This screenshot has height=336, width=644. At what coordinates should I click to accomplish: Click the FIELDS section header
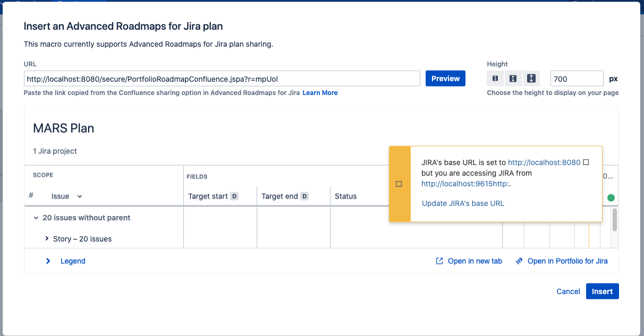(x=197, y=177)
